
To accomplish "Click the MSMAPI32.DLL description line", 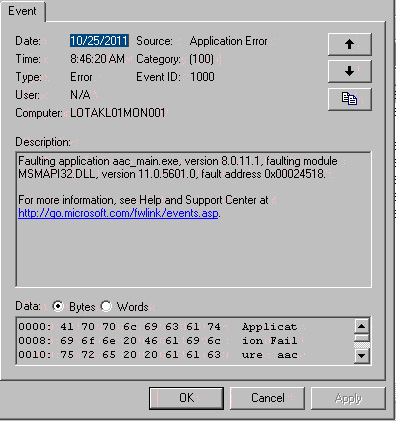I will click(x=172, y=174).
